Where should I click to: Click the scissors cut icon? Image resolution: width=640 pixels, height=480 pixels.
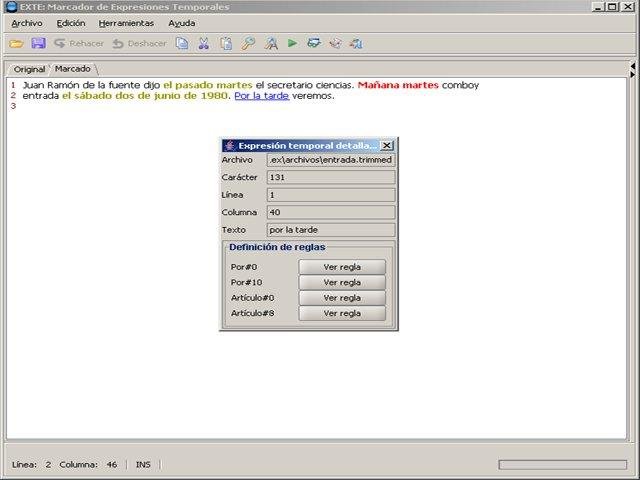point(203,43)
